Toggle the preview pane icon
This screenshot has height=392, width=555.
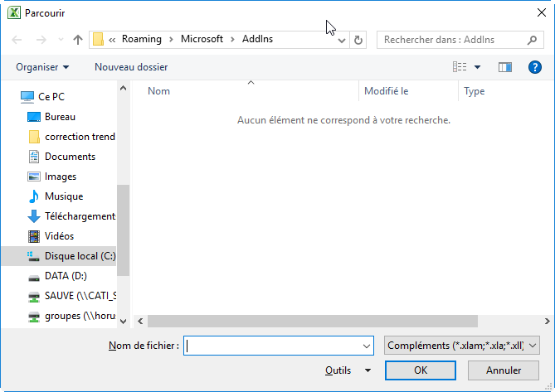(x=505, y=67)
